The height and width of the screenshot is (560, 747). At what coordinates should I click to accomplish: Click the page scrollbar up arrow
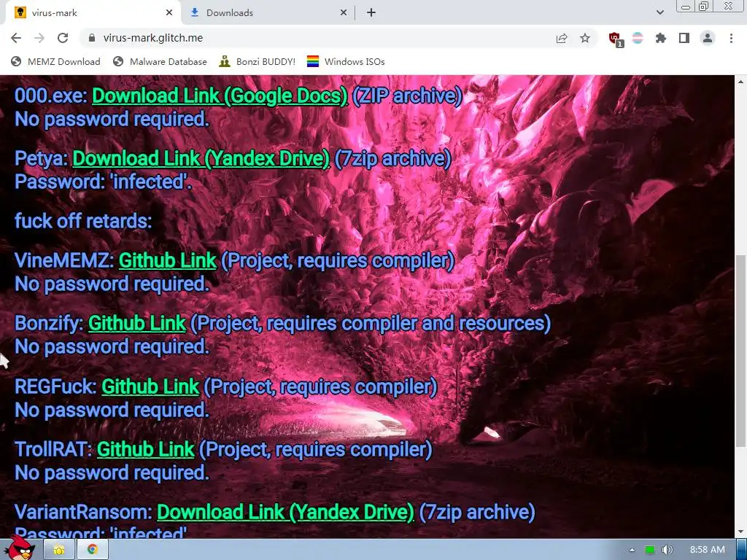pos(740,82)
